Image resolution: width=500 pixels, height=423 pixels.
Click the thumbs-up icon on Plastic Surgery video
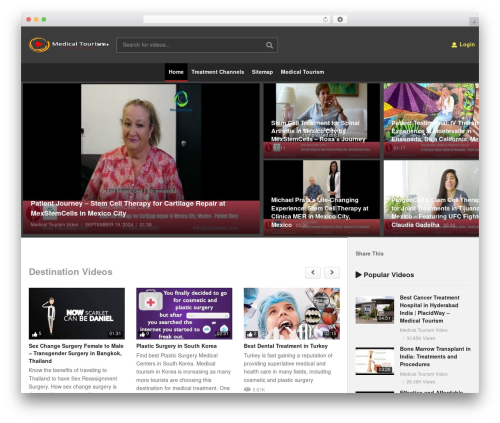pos(143,334)
